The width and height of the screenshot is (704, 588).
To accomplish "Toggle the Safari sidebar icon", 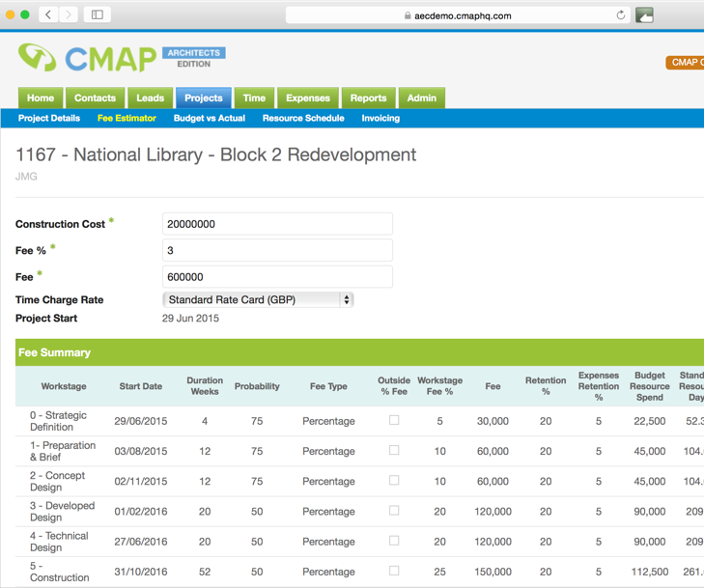I will tap(97, 14).
